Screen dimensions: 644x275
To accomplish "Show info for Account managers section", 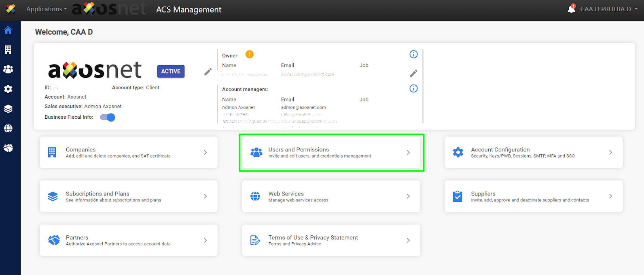I will click(413, 88).
